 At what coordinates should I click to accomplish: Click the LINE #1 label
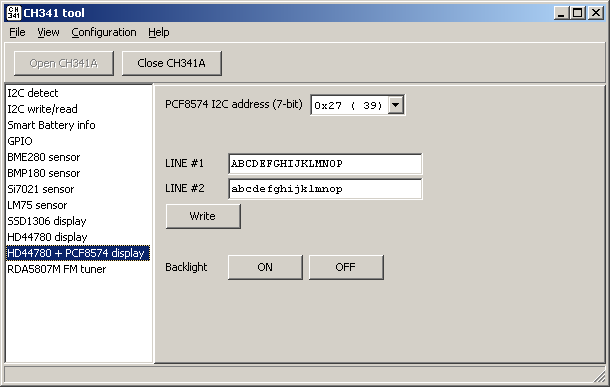(184, 163)
